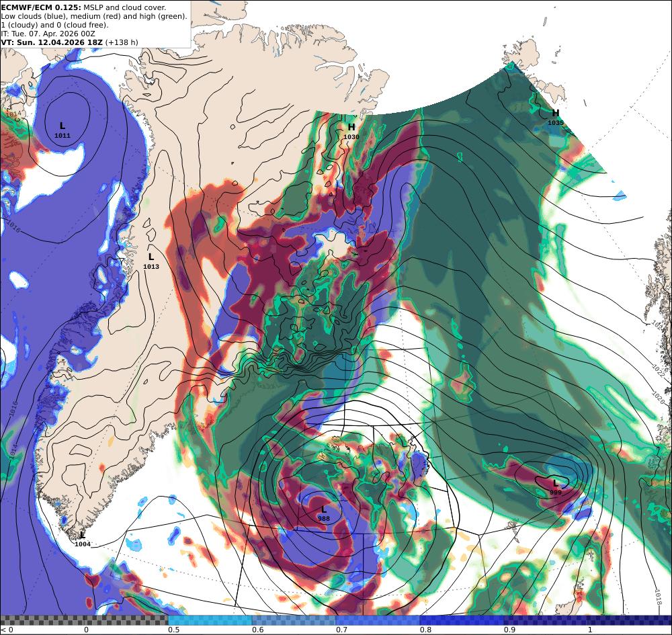
Task: Select the high pressure center H 1030
Action: [351, 131]
